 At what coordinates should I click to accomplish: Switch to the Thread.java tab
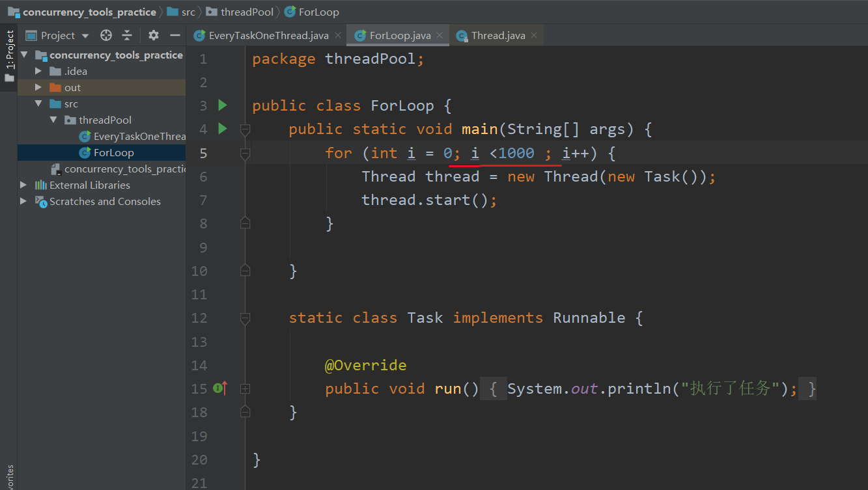point(497,35)
